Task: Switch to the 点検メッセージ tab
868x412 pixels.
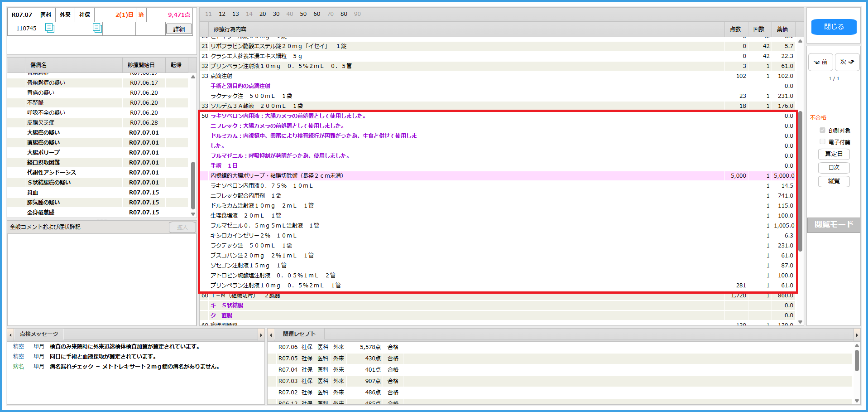Action: pos(39,334)
